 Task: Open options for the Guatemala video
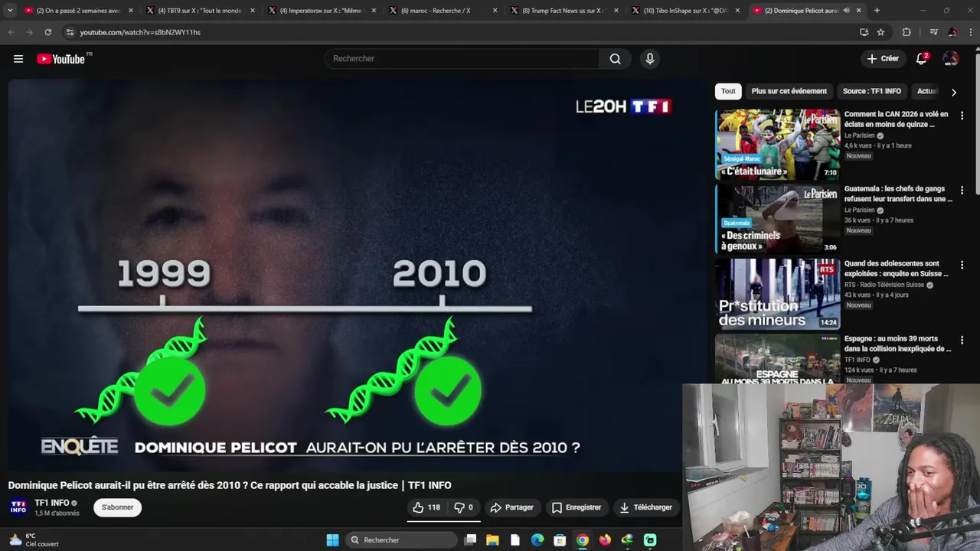coord(962,191)
